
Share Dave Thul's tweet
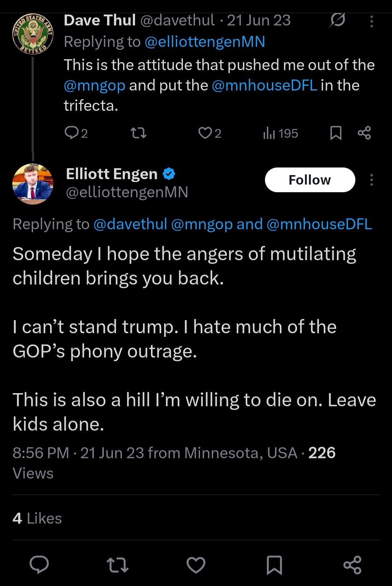[364, 133]
